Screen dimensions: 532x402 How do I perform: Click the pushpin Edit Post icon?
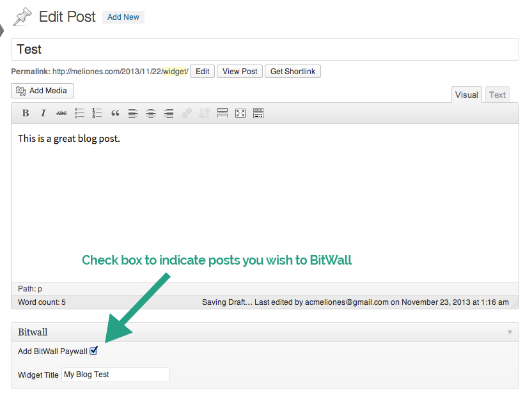click(22, 17)
